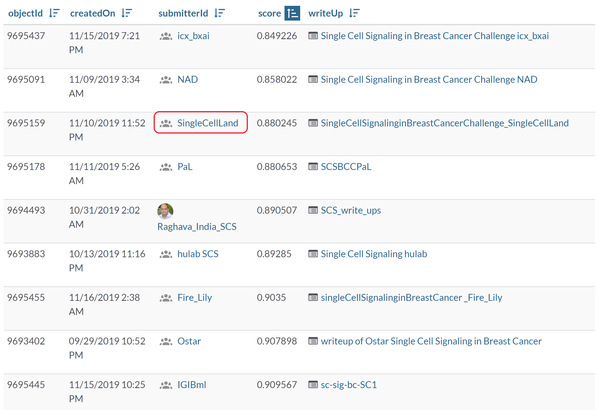Toggle the active score sort button

(292, 13)
